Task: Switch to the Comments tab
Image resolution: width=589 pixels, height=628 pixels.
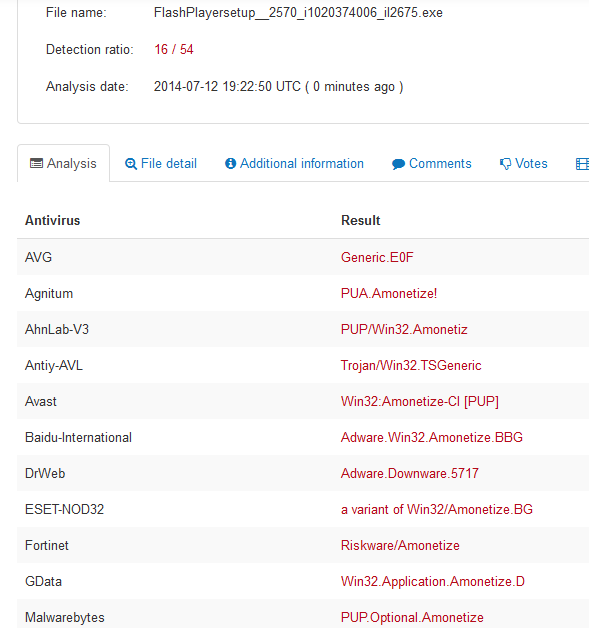Action: tap(432, 163)
